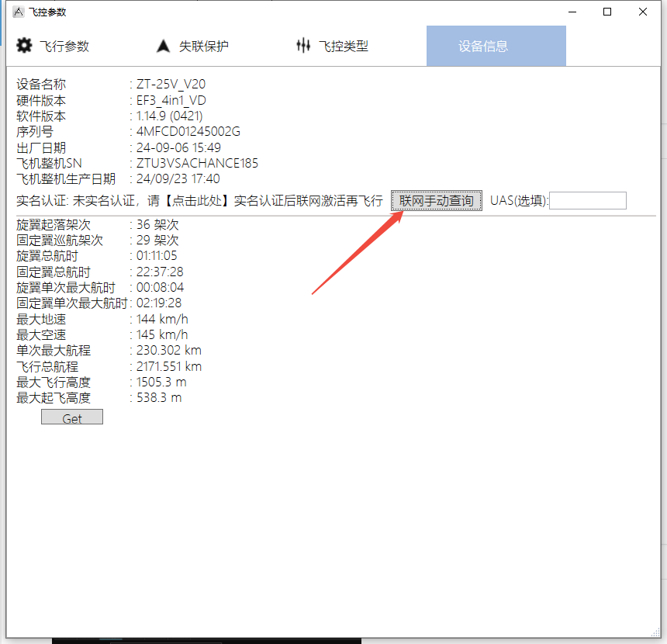Click the window resize grip corner
Image resolution: width=667 pixels, height=644 pixels.
(655, 633)
